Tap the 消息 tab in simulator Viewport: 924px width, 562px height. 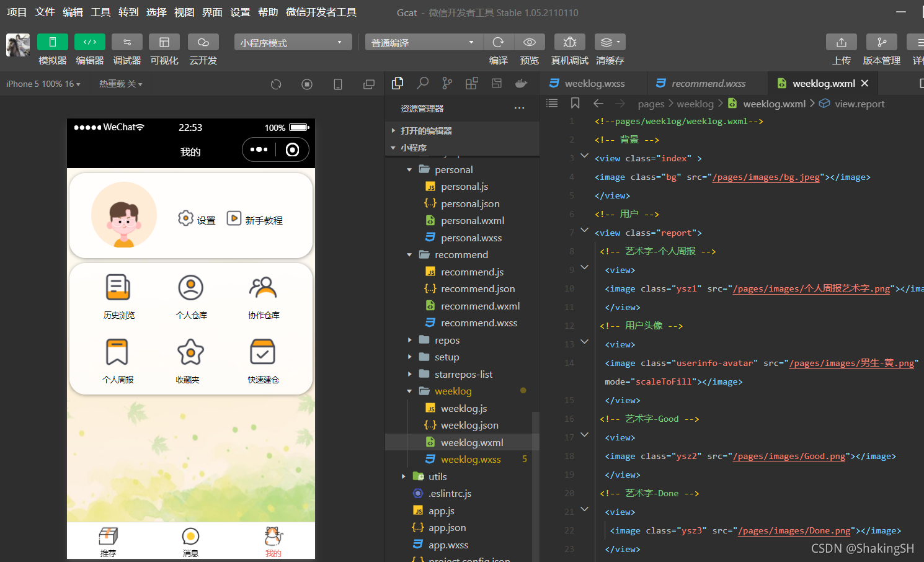(x=190, y=542)
